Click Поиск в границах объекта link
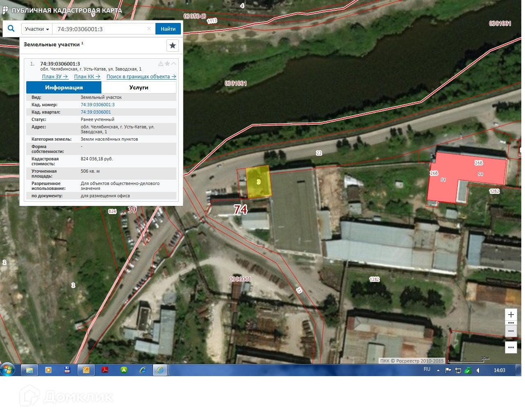This screenshot has width=525, height=420. pos(142,77)
